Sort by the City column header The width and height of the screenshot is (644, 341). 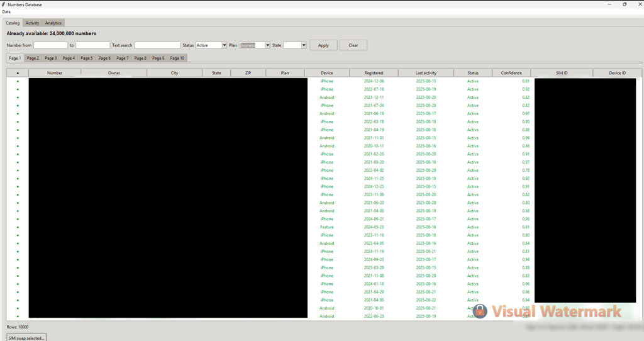click(x=175, y=73)
